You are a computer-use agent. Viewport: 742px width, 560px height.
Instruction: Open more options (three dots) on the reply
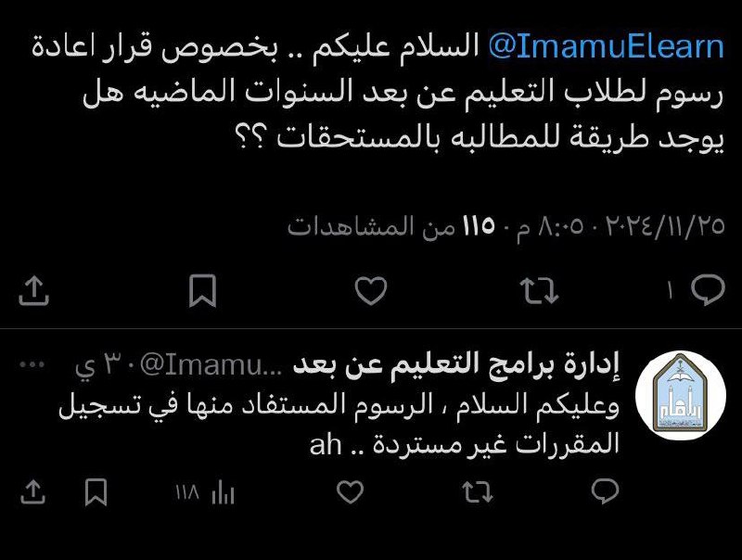click(x=32, y=364)
